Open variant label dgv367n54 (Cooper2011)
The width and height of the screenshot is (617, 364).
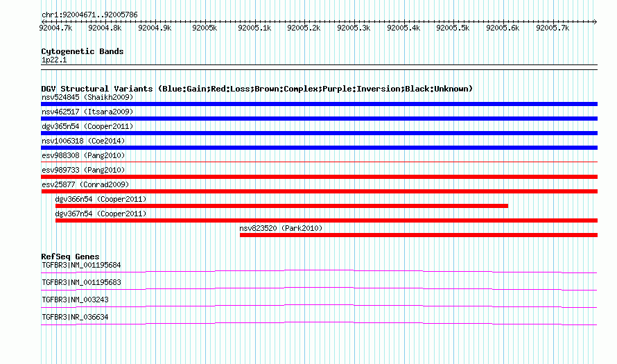click(101, 214)
